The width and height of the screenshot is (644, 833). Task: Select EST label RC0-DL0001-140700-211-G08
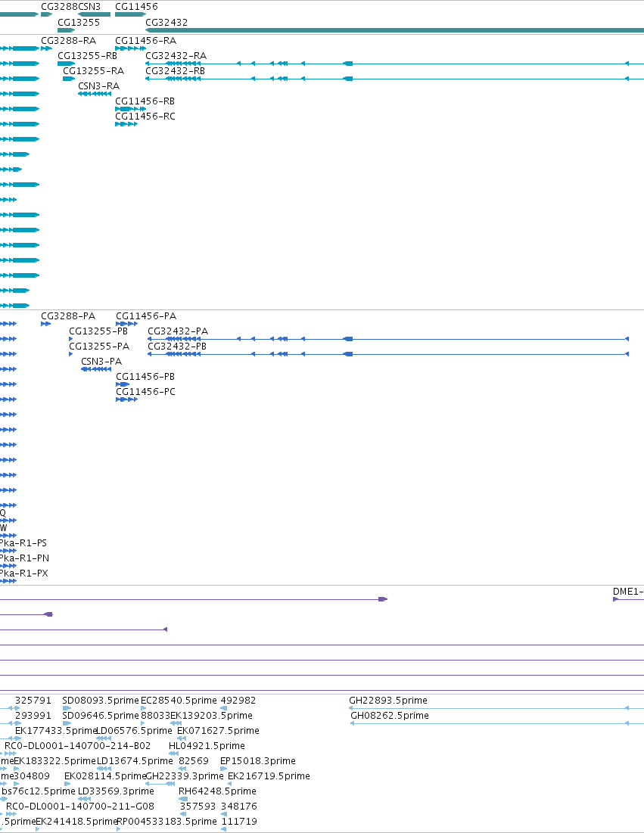[x=80, y=807]
